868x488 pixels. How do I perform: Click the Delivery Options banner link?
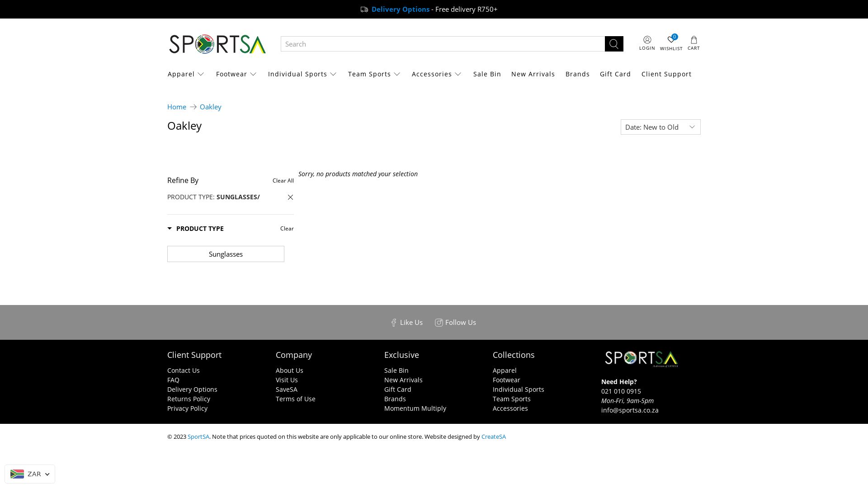(400, 9)
